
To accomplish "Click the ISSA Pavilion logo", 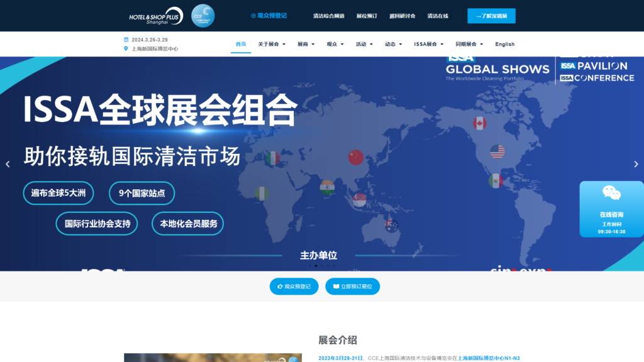I will pyautogui.click(x=594, y=65).
